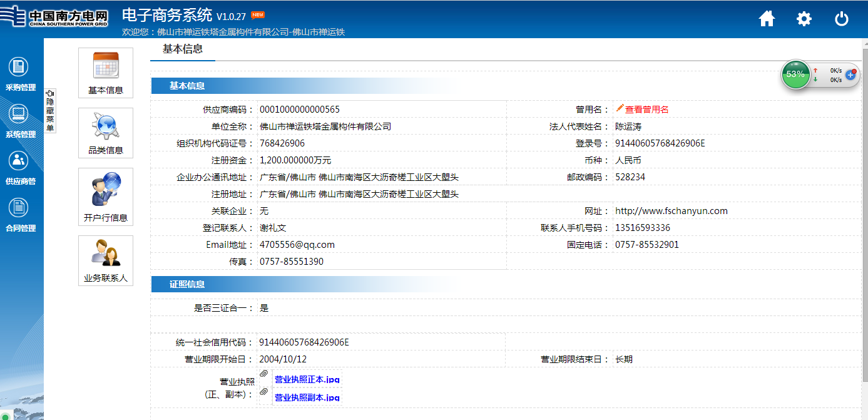Open the 品类信息 tile
Viewport: 868px width, 420px height.
(x=106, y=133)
